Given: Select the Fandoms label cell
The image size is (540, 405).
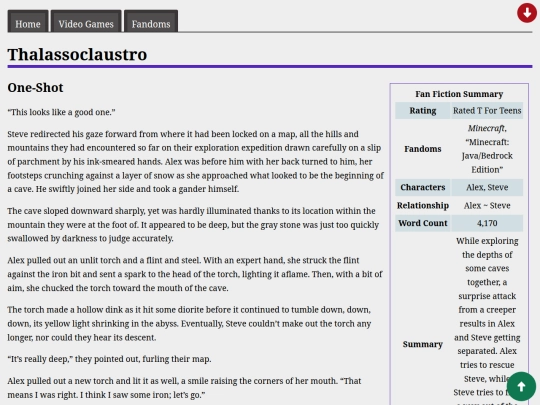Looking at the screenshot, I should coord(423,149).
